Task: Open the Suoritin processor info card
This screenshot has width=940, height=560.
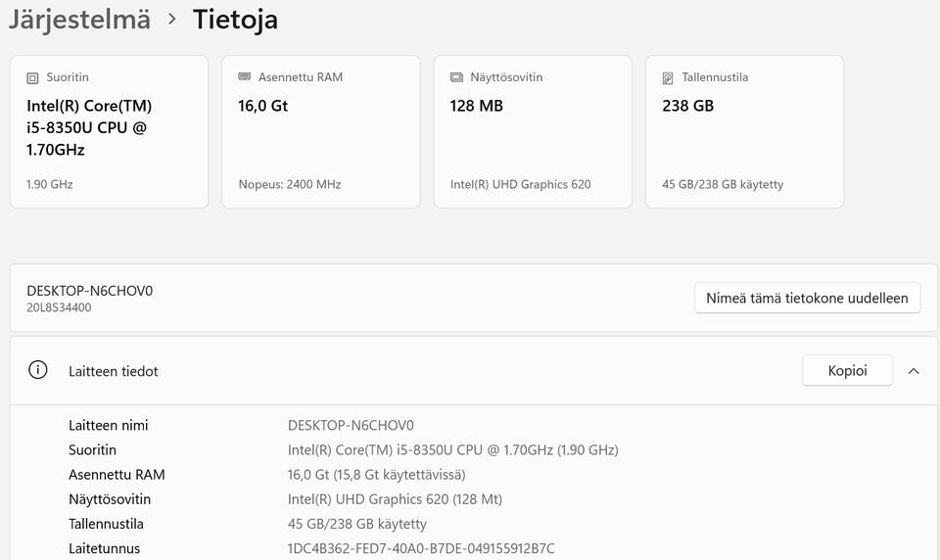Action: coord(109,132)
